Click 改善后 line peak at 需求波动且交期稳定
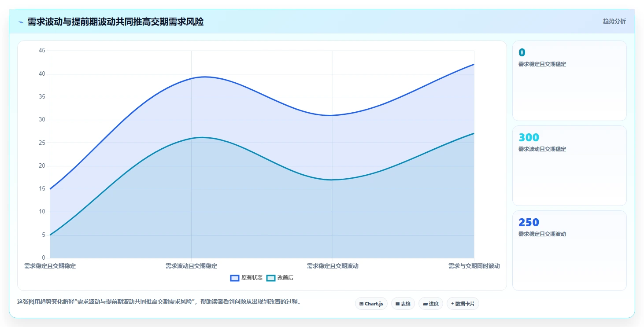 point(191,138)
